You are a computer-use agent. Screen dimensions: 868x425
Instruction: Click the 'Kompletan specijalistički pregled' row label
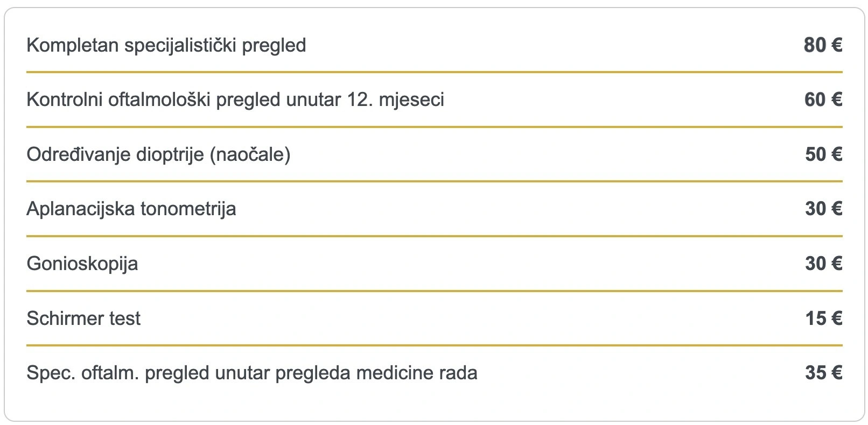coord(166,45)
